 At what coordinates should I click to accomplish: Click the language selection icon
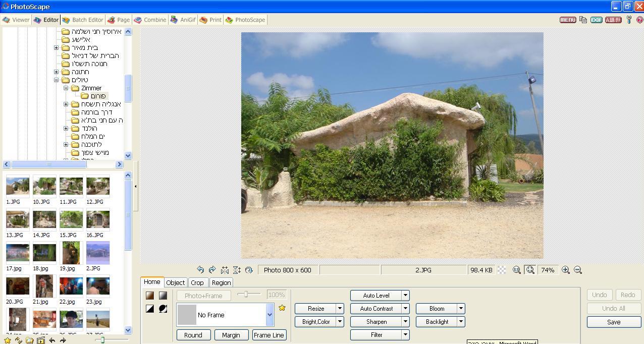click(x=613, y=20)
